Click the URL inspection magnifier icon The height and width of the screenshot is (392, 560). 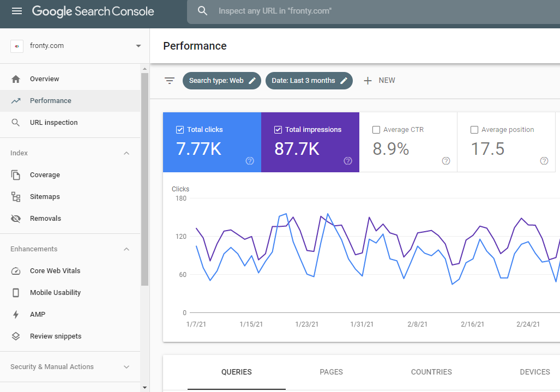pyautogui.click(x=16, y=123)
